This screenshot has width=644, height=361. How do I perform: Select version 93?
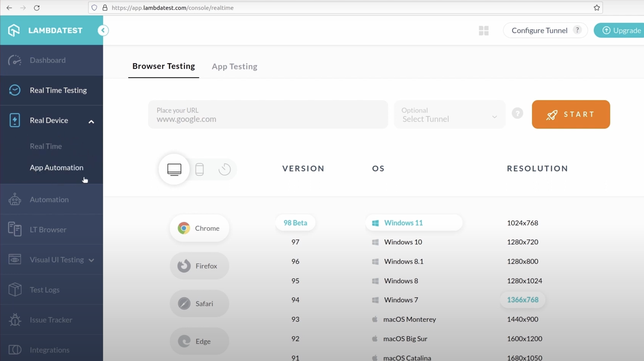point(295,319)
